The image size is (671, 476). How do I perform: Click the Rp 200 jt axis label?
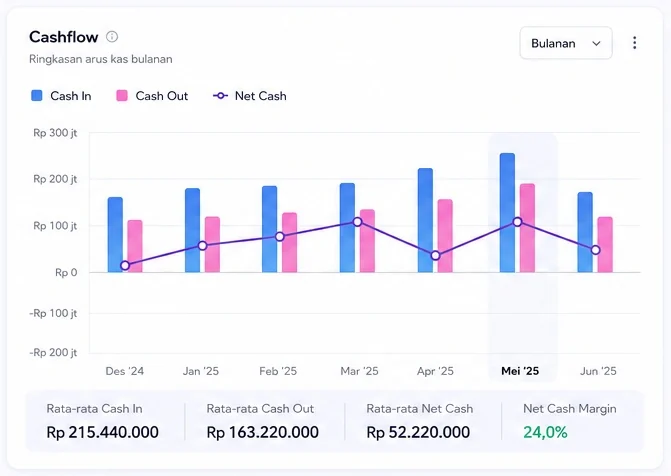click(55, 179)
